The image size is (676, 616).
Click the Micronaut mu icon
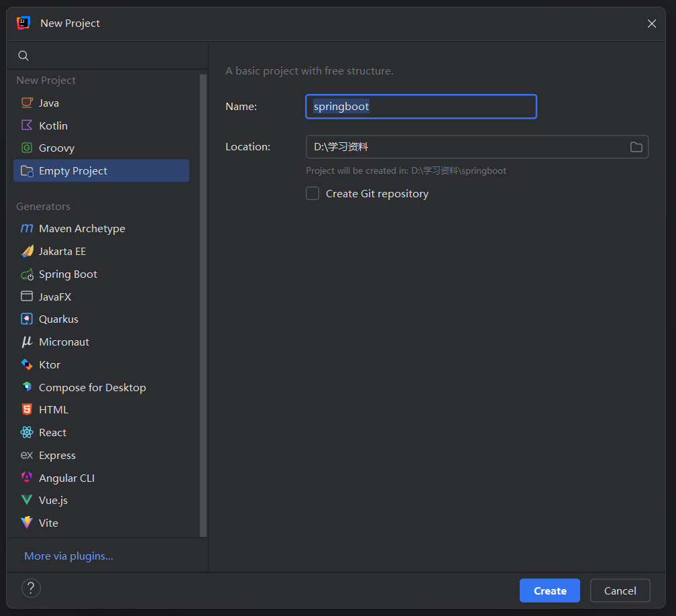tap(27, 342)
